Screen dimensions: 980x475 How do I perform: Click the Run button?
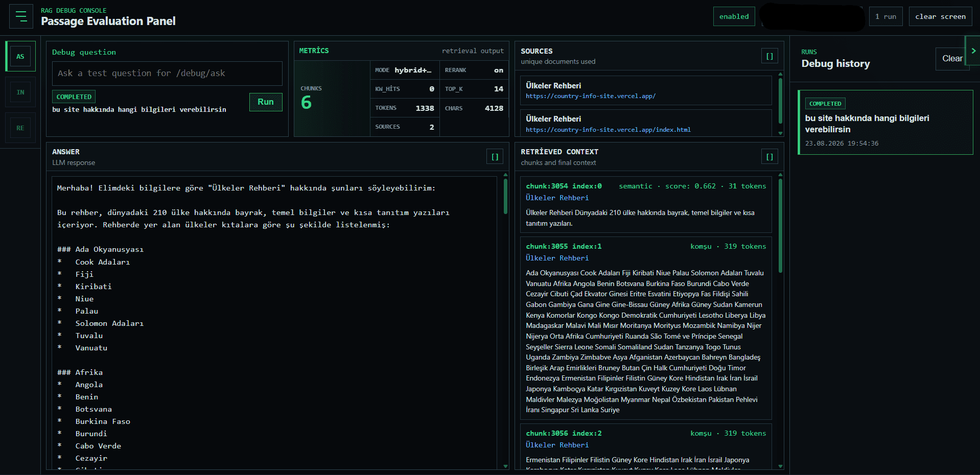(x=266, y=102)
